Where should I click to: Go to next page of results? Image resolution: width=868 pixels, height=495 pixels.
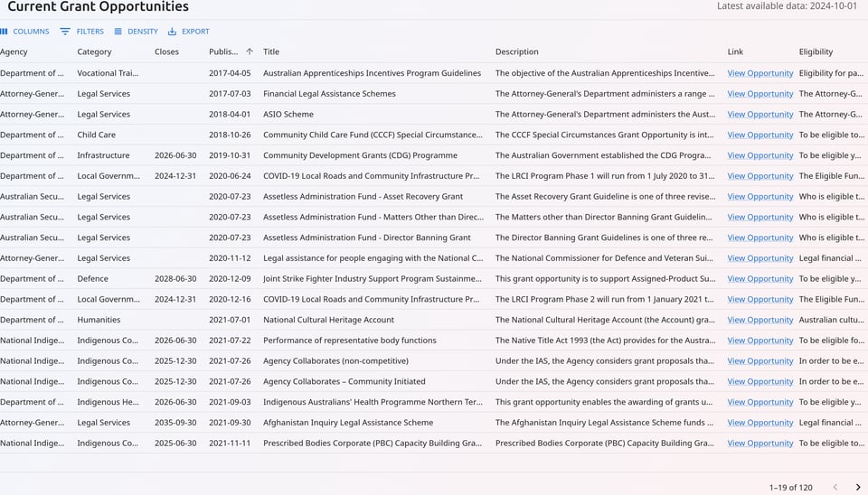pos(858,487)
